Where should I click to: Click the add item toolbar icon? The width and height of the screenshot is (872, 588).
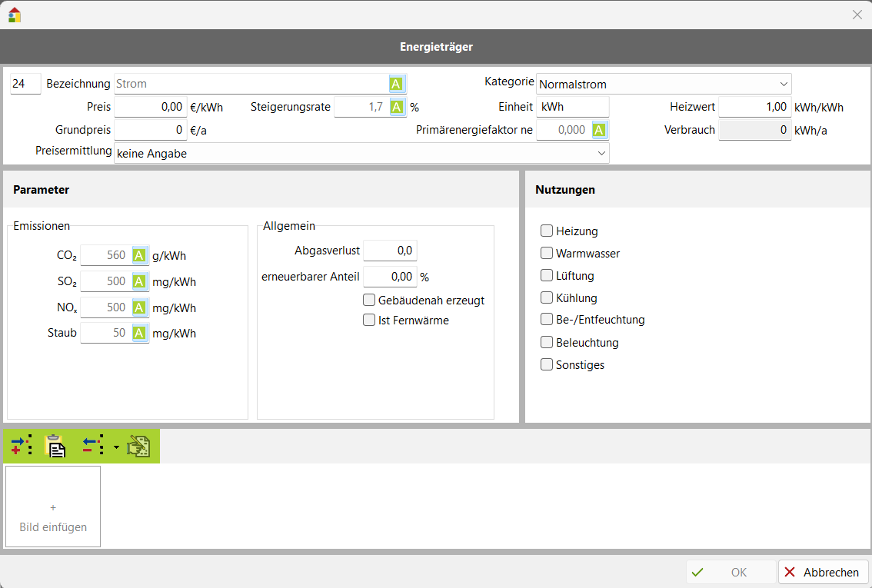22,446
